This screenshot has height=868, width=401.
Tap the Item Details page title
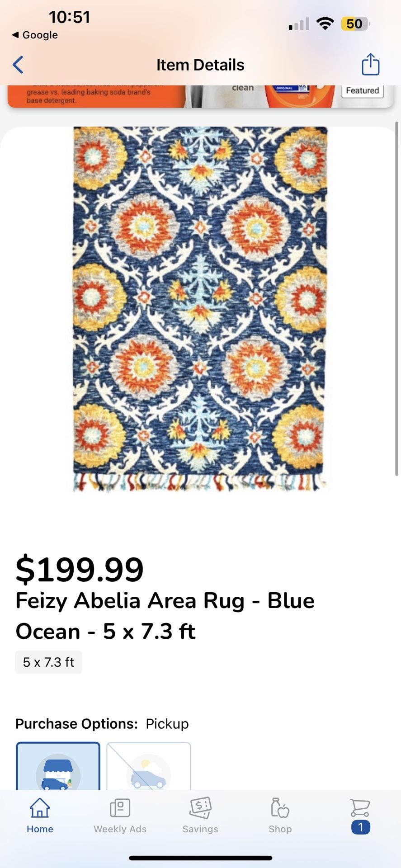(x=200, y=65)
